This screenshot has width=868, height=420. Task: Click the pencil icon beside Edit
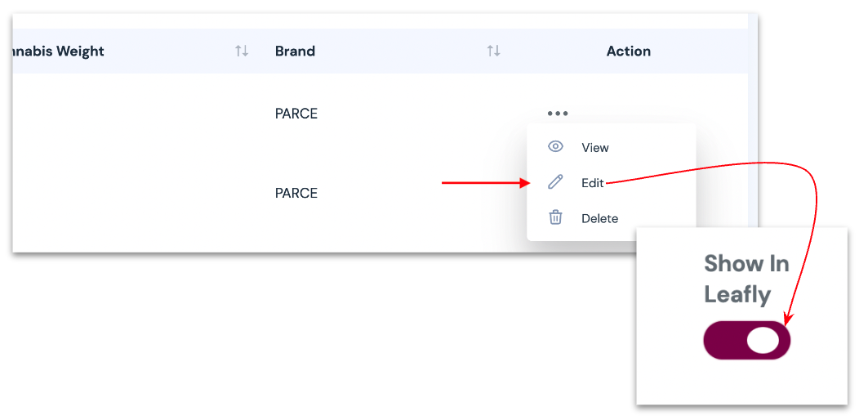pyautogui.click(x=555, y=182)
